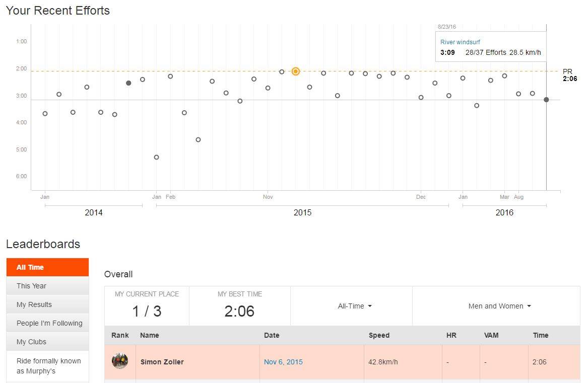Click the Time column header
The height and width of the screenshot is (383, 588).
pos(541,335)
